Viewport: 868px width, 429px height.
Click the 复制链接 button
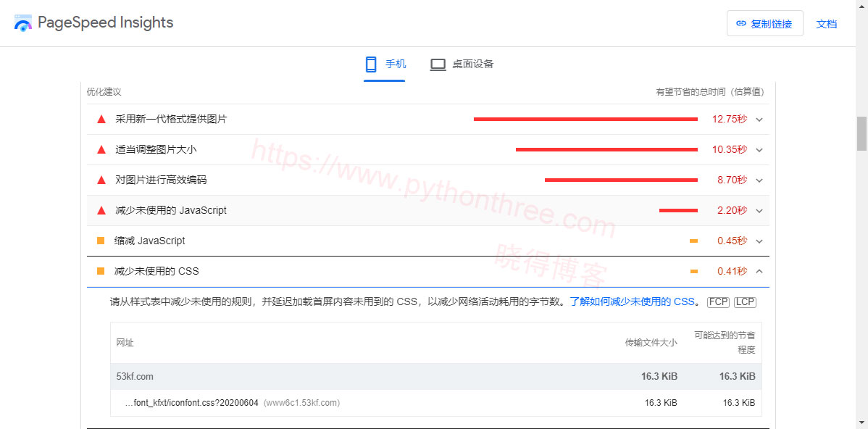click(x=764, y=24)
